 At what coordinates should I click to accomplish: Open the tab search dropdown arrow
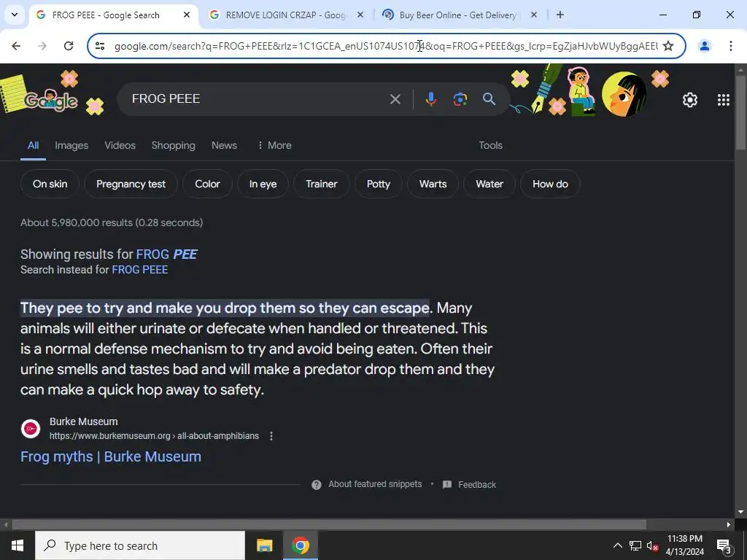[15, 15]
